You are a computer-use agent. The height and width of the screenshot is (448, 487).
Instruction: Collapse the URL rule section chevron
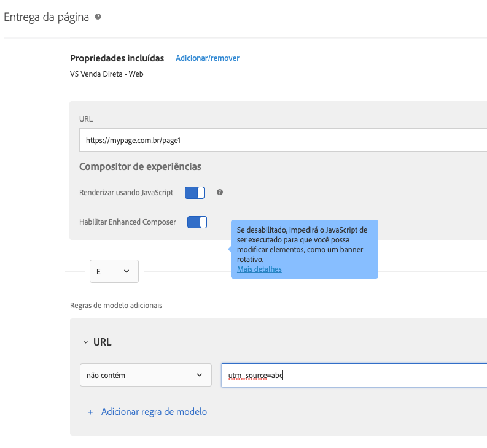85,342
